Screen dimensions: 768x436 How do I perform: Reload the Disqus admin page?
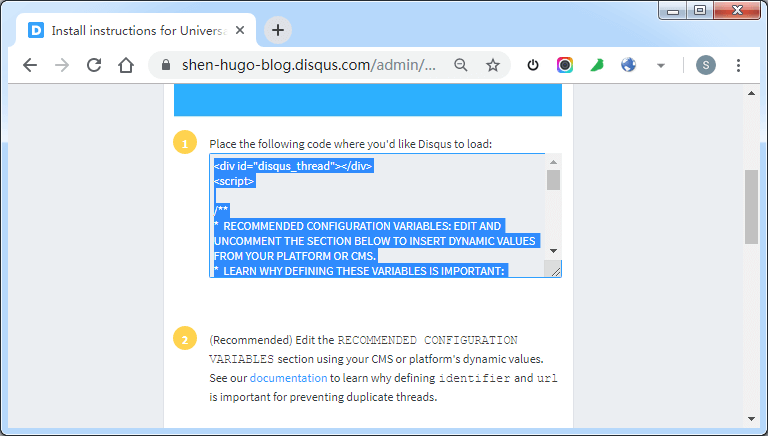pos(94,65)
